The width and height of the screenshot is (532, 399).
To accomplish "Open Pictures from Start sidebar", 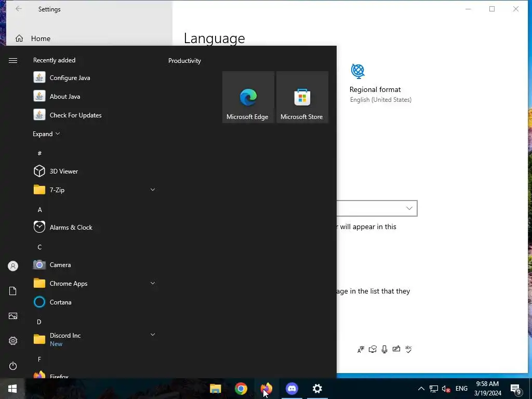I will pyautogui.click(x=13, y=316).
